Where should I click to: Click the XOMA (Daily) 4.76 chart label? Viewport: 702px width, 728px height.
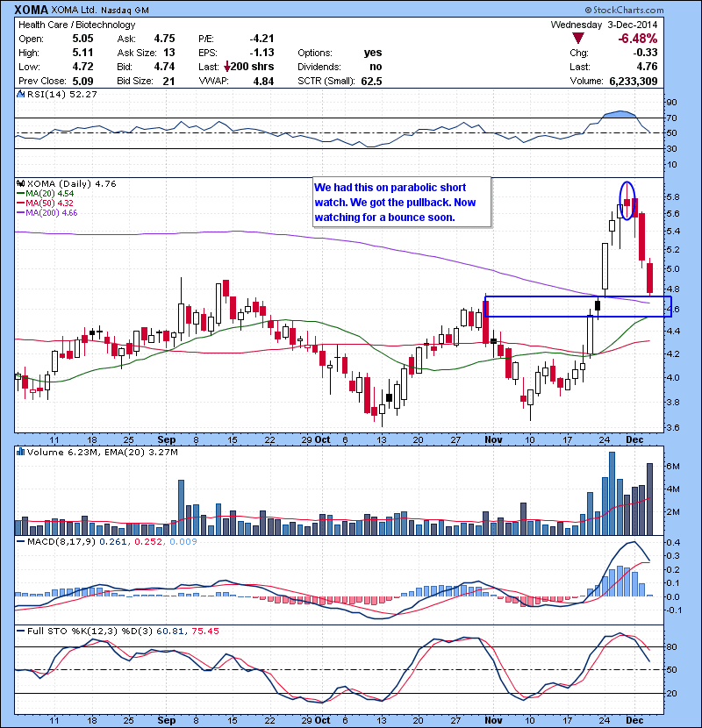(72, 184)
